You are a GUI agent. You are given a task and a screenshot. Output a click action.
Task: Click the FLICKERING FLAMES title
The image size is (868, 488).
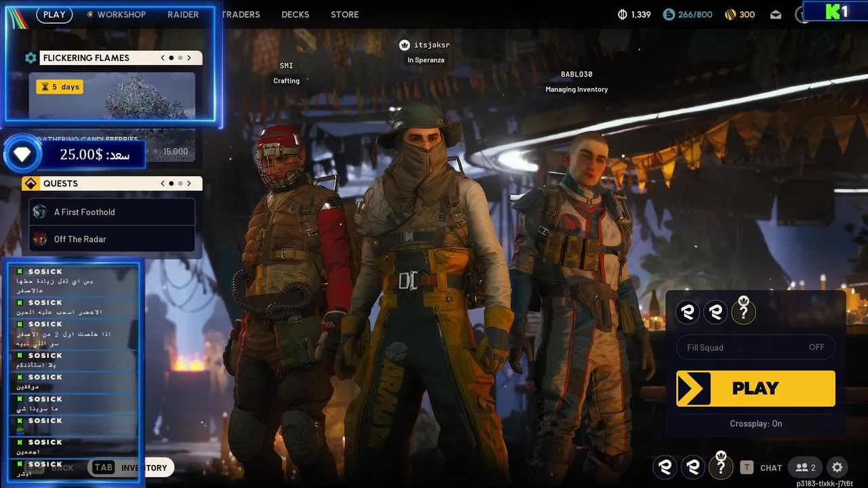(86, 58)
